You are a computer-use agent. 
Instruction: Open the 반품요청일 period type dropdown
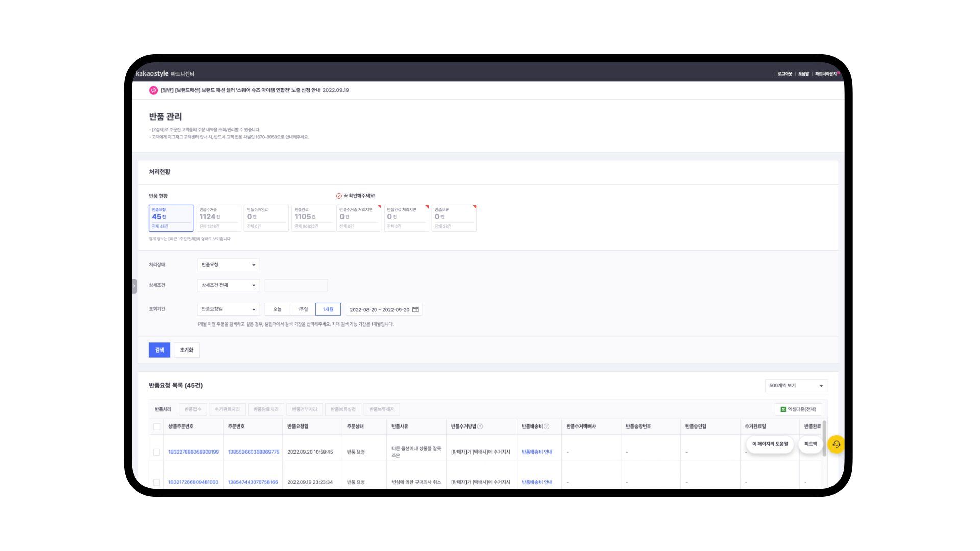228,309
